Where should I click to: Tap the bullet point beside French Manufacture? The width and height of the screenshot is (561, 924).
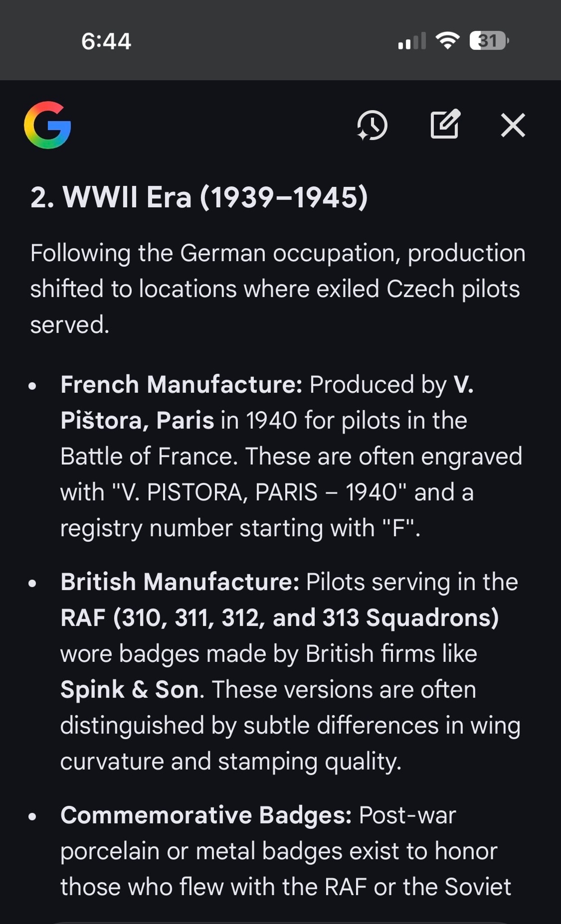32,386
